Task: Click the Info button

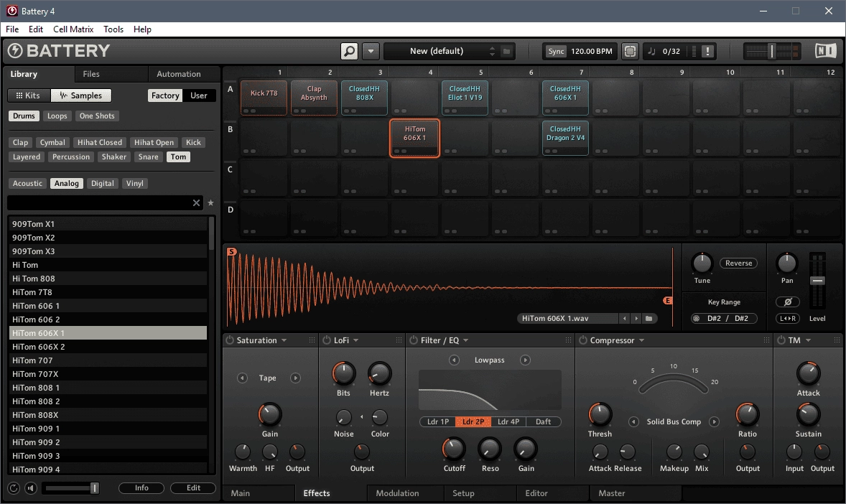Action: (141, 487)
